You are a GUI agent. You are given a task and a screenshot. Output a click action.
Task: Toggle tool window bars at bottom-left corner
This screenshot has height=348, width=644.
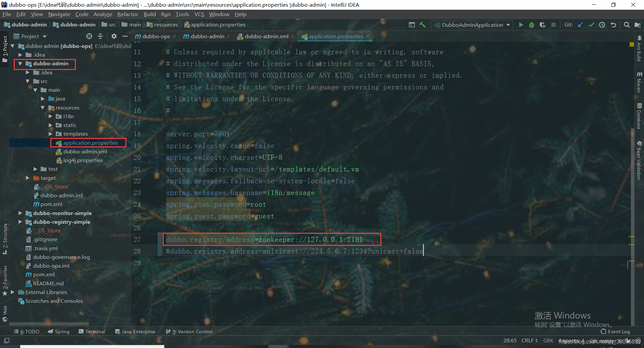pos(6,341)
